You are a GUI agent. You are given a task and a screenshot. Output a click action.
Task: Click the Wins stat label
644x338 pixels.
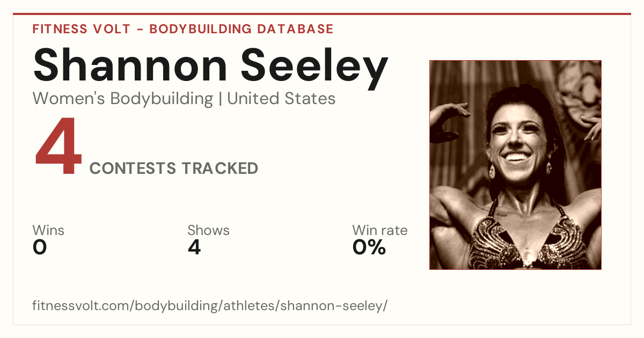coord(48,231)
